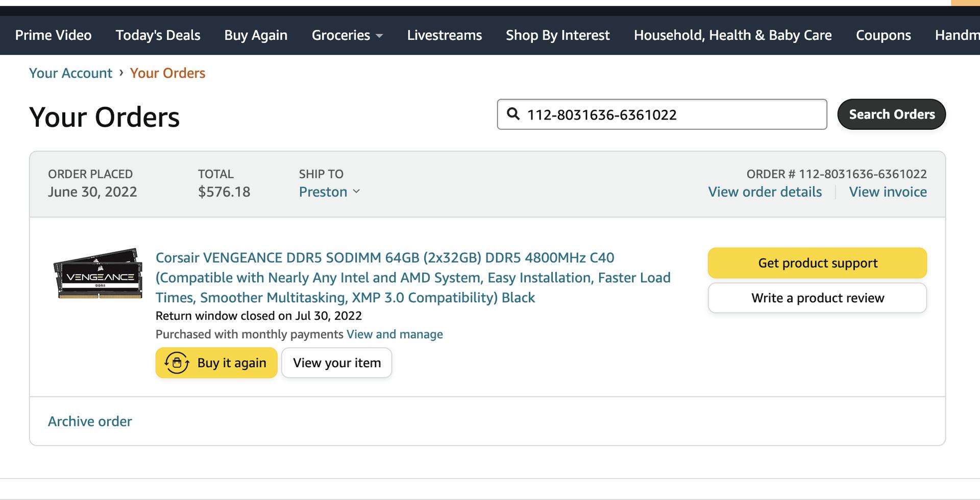Image resolution: width=980 pixels, height=500 pixels.
Task: Click Get product support button
Action: click(817, 263)
